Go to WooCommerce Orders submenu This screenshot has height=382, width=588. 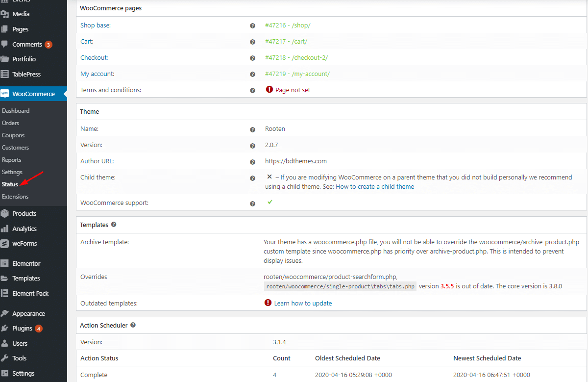10,123
